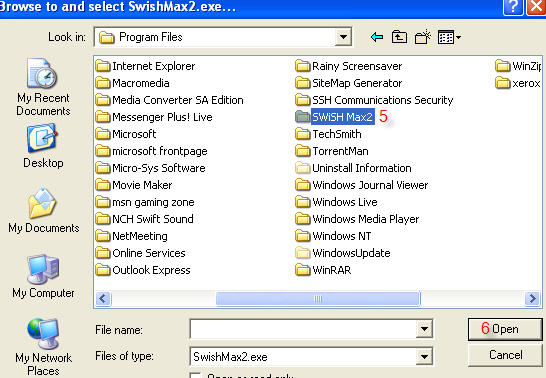The image size is (546, 378).
Task: Expand the Look in dropdown
Action: (x=343, y=37)
